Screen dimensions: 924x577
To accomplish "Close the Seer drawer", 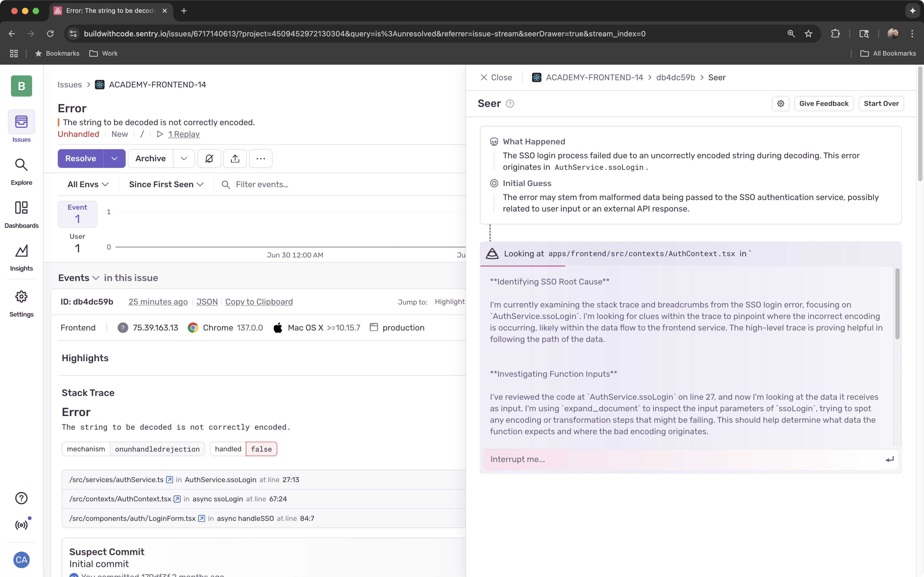I will 496,78.
